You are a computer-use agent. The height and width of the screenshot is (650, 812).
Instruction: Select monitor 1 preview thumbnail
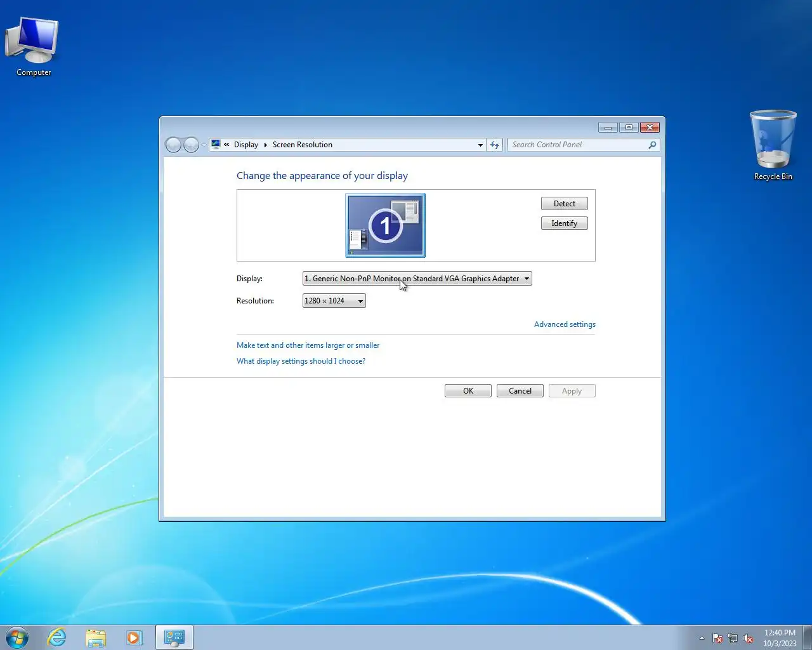coord(385,225)
